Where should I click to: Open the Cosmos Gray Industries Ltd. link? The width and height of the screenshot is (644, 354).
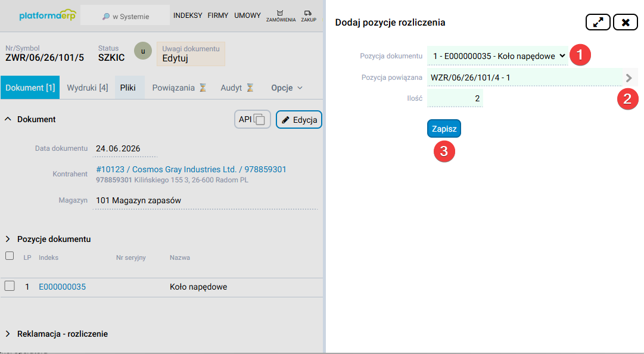tap(191, 169)
